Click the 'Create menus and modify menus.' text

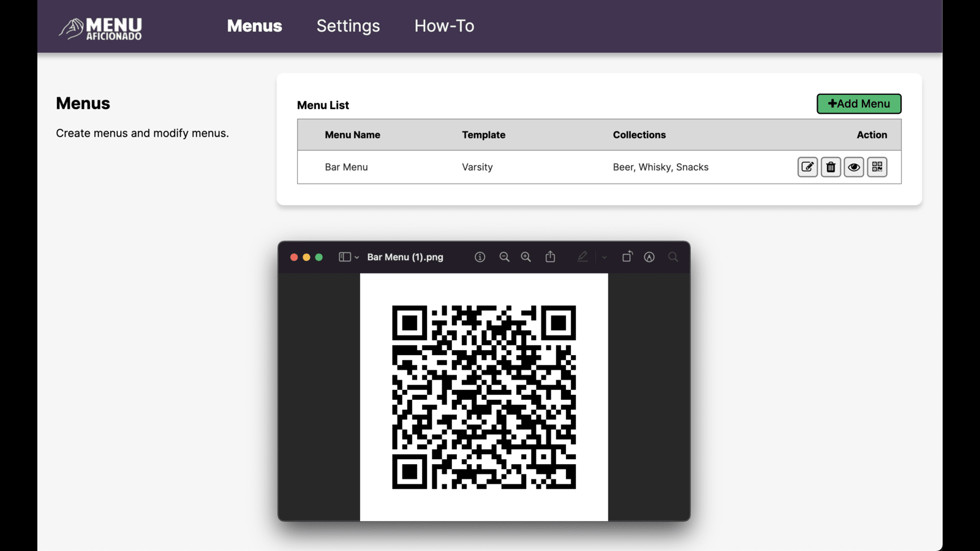(x=142, y=133)
